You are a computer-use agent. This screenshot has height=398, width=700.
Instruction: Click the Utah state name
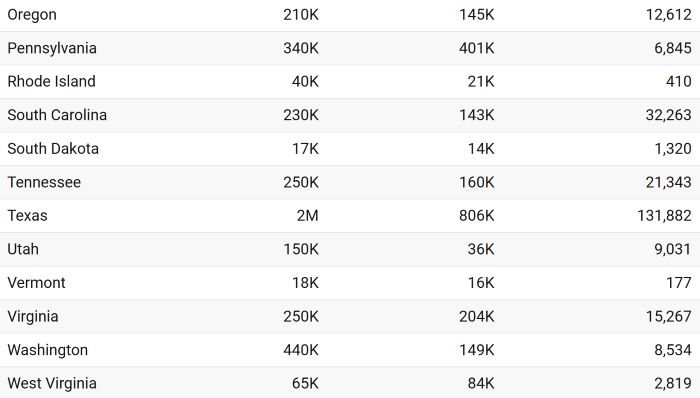tap(23, 249)
